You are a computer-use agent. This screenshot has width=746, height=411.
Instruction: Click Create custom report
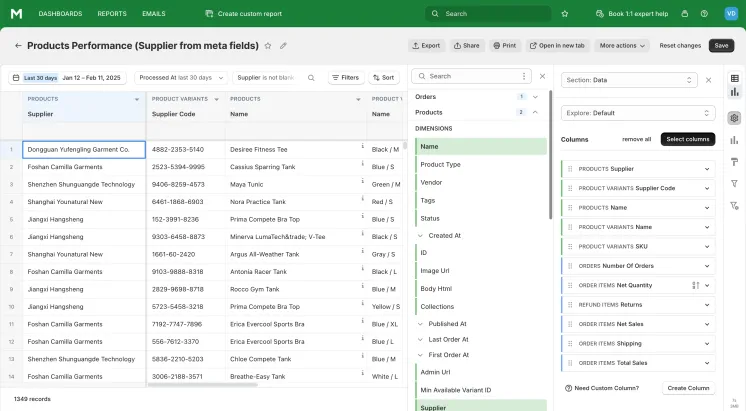[x=244, y=14]
